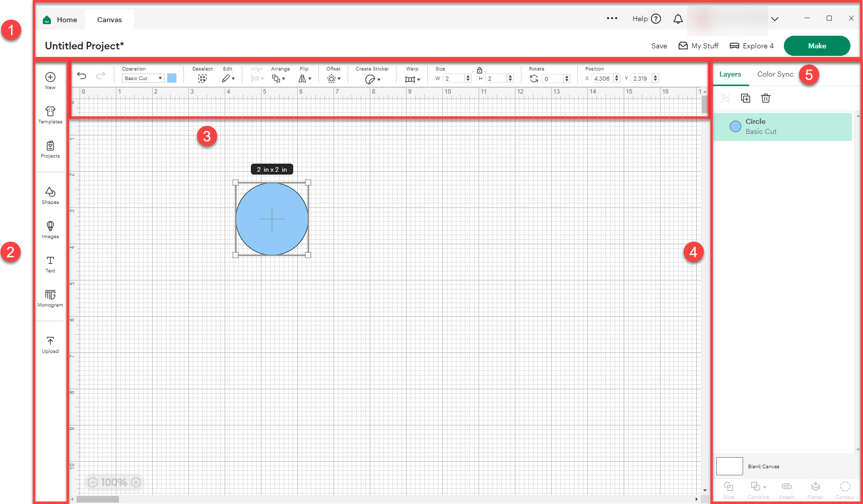This screenshot has width=863, height=504.
Task: Delete the Circle layer using the trash icon
Action: (766, 98)
